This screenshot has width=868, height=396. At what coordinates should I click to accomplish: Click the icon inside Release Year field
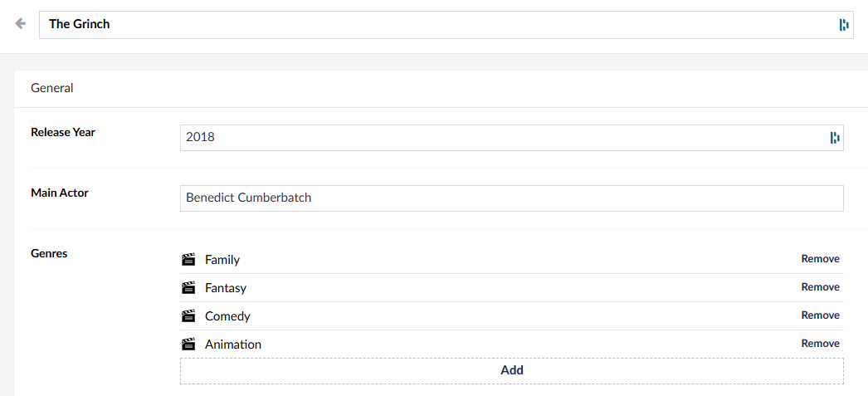(x=835, y=138)
